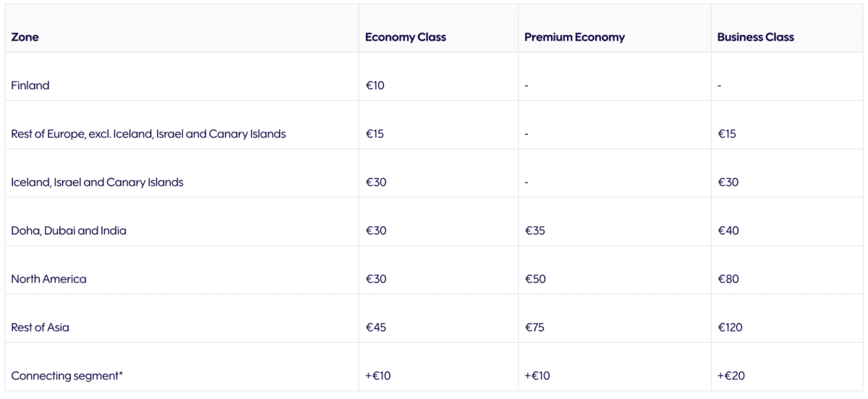Click the €30 Business price for Iceland zone
Image resolution: width=868 pixels, height=399 pixels.
(x=728, y=182)
